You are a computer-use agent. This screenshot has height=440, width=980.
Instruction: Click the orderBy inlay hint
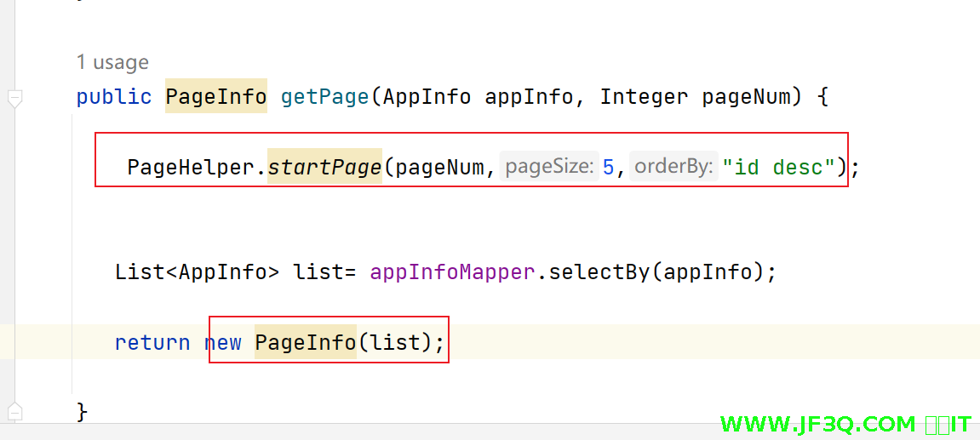(x=673, y=167)
